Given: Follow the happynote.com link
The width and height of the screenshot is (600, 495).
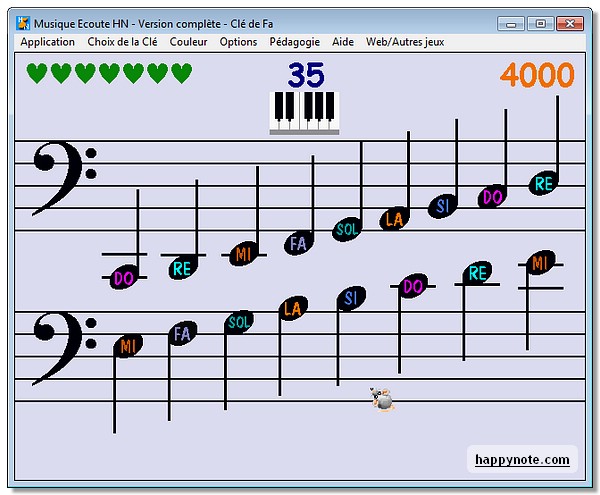Looking at the screenshot, I should tap(522, 459).
